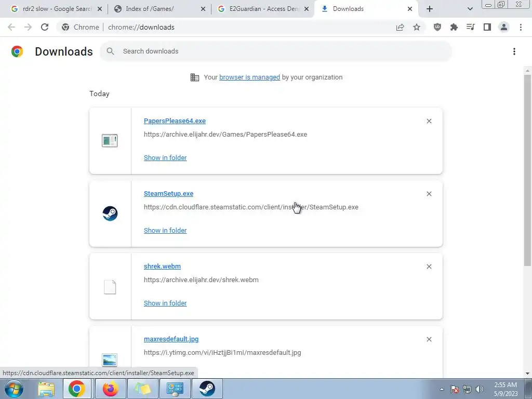Close the rdr2 slow tab
Image resolution: width=532 pixels, height=399 pixels.
point(100,9)
